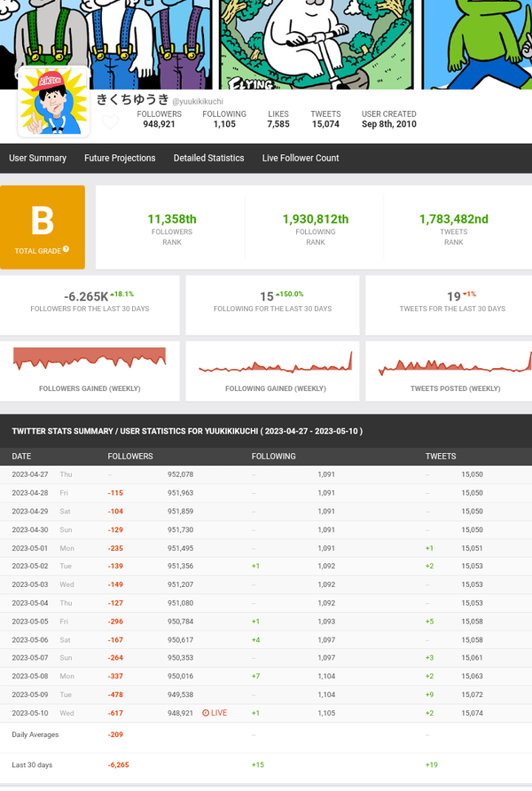
Task: Click the LIVE label in 2023-05-10 row
Action: [x=219, y=713]
